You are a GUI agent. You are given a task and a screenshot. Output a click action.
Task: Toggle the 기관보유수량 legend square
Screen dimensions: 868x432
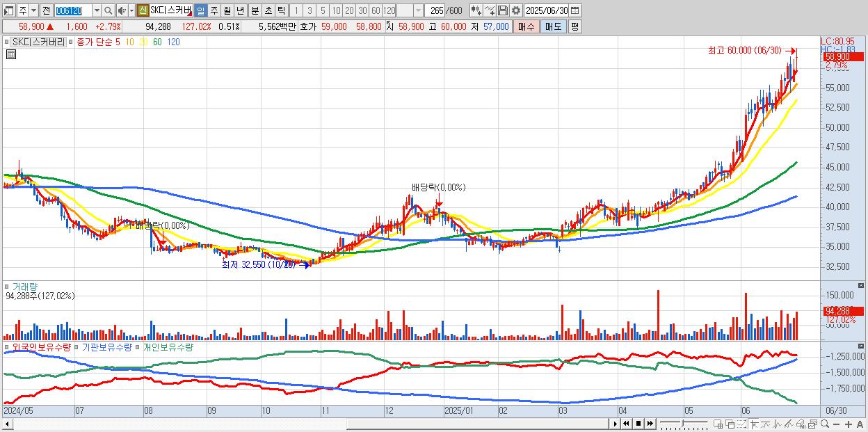pos(77,346)
